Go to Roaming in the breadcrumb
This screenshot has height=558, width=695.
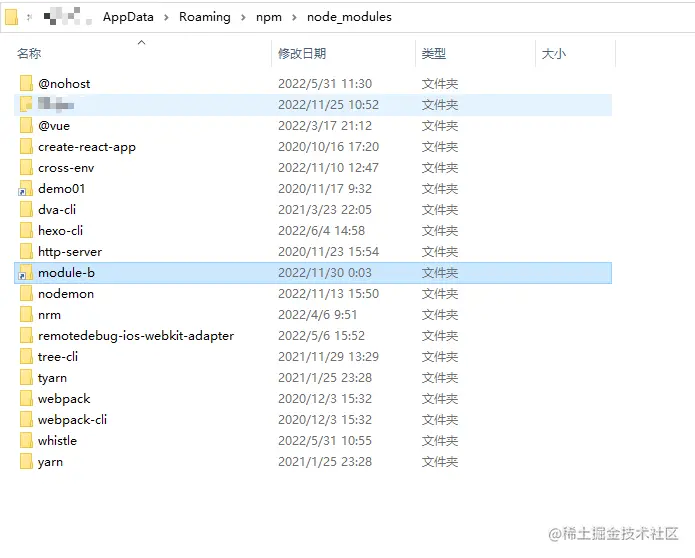coord(205,17)
